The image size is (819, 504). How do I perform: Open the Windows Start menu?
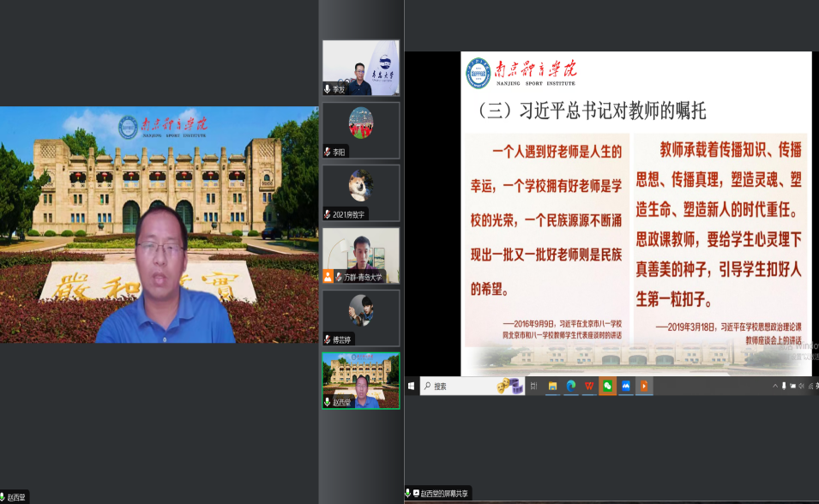411,387
